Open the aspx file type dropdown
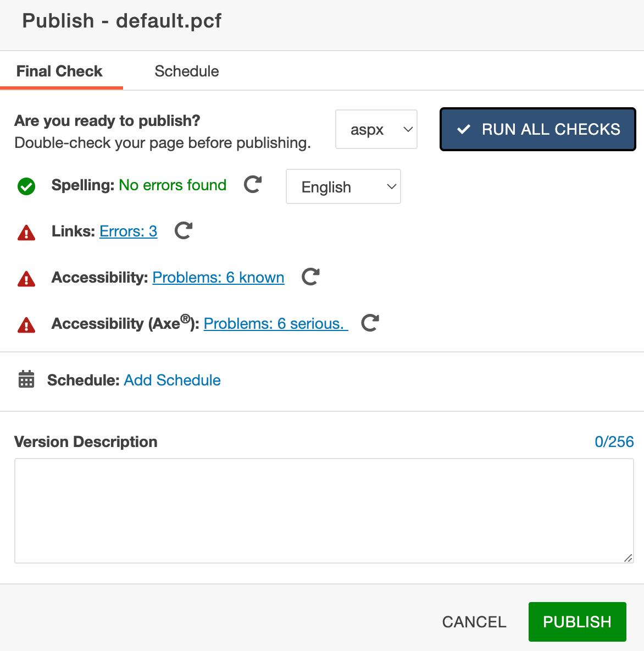This screenshot has width=644, height=651. 376,129
